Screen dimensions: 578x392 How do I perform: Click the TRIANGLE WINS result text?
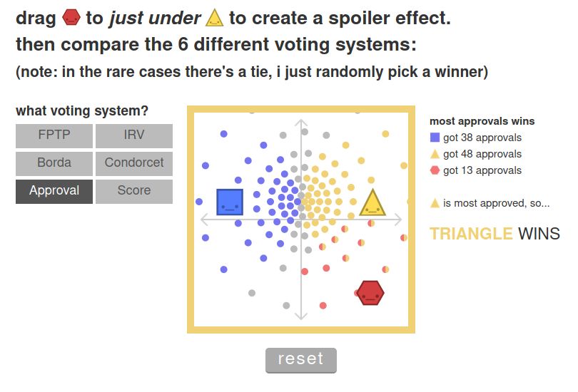click(x=495, y=234)
